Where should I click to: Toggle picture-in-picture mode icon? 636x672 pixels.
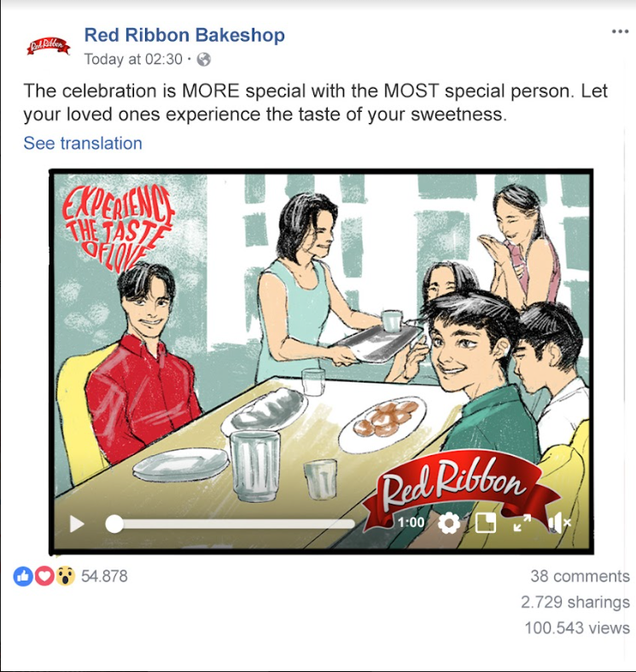486,523
